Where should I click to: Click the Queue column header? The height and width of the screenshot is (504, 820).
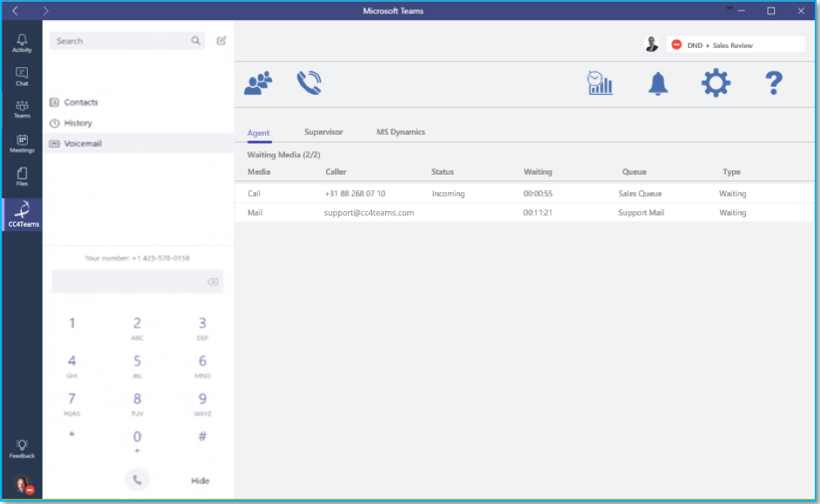coord(634,171)
